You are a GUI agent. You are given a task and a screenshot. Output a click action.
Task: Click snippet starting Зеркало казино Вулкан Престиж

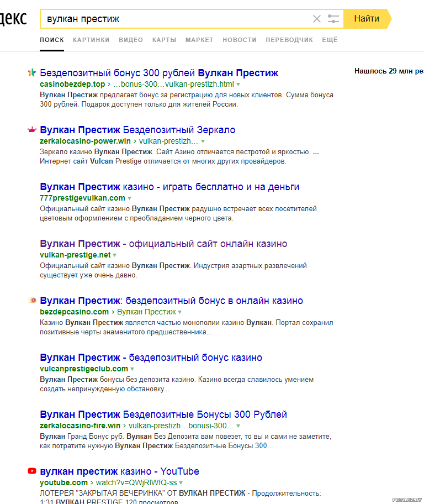pos(179,156)
